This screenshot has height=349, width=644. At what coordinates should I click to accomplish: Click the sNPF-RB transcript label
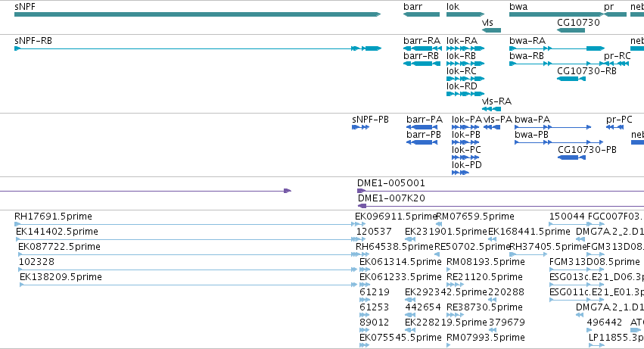33,41
